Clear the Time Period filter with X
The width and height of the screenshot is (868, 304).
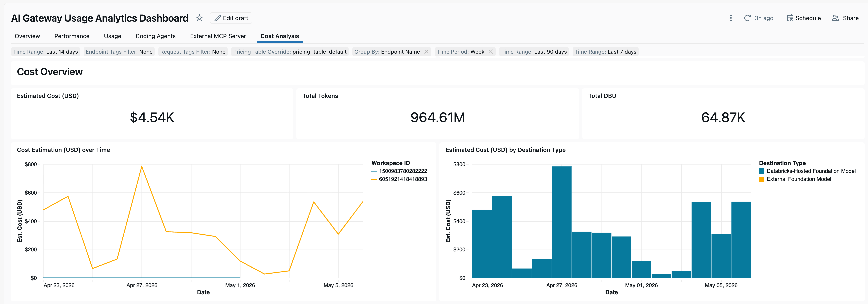pos(491,52)
